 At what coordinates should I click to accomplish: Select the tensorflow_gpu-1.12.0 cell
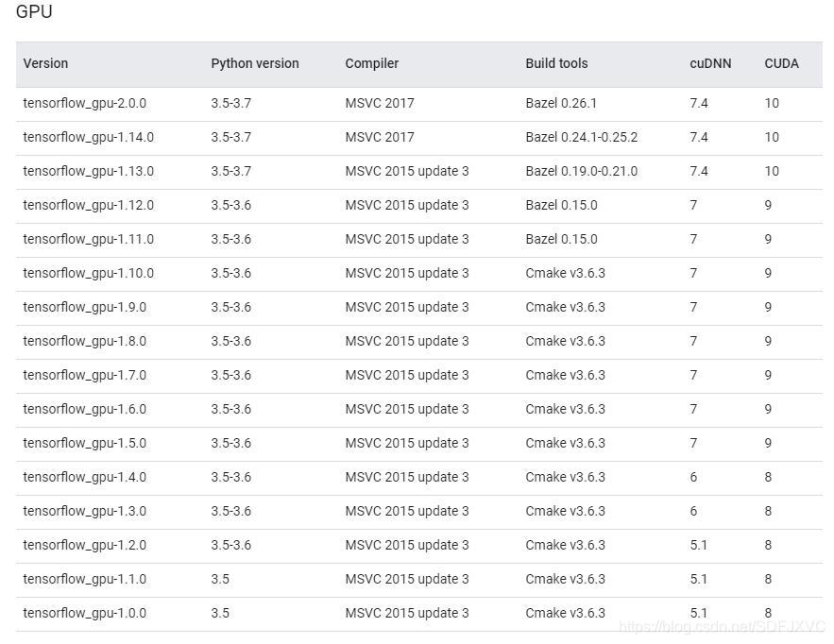[88, 205]
